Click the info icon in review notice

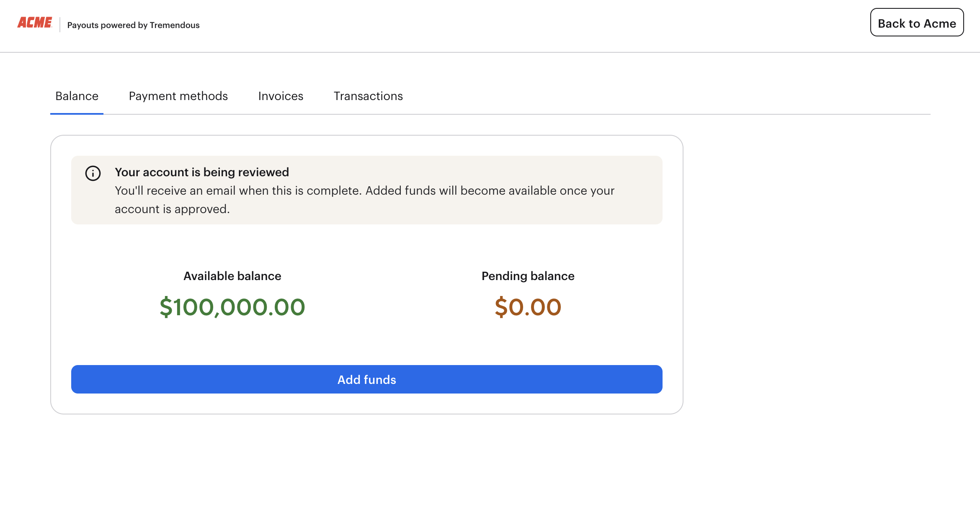[93, 173]
